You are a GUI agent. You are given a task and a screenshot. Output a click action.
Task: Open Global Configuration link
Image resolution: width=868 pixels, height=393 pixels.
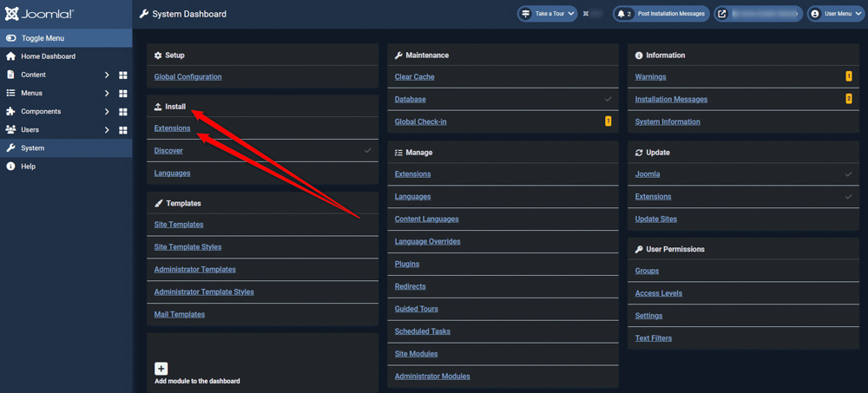coord(187,77)
